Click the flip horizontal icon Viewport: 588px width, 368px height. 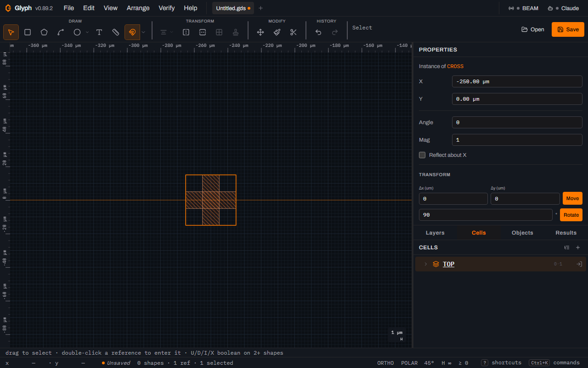click(x=186, y=32)
